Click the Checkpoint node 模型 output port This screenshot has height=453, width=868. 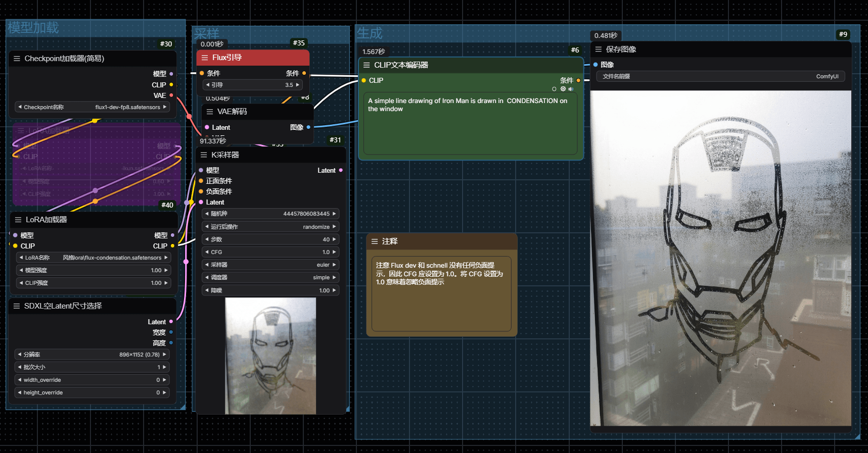171,74
